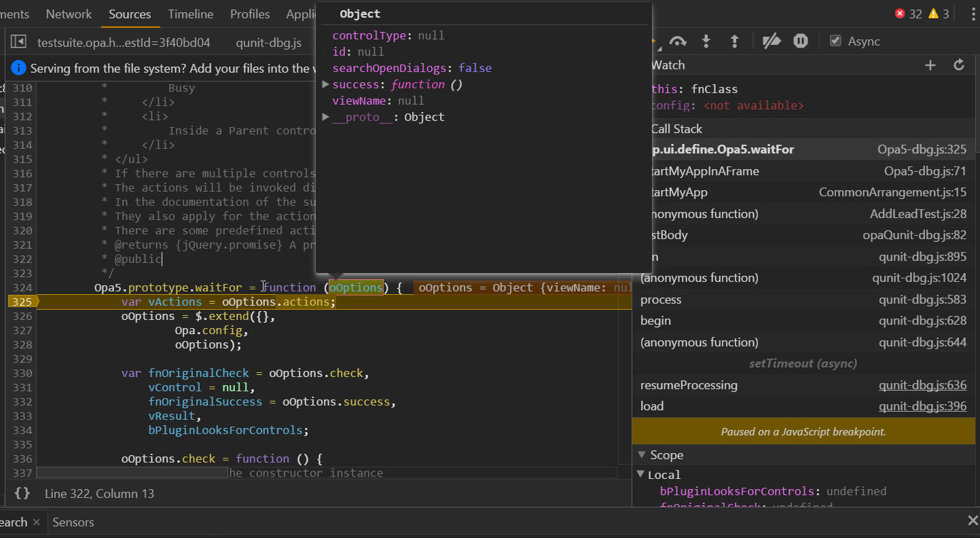Toggle the breakpoint on line 325
Screen dimensions: 980x538
pos(21,302)
